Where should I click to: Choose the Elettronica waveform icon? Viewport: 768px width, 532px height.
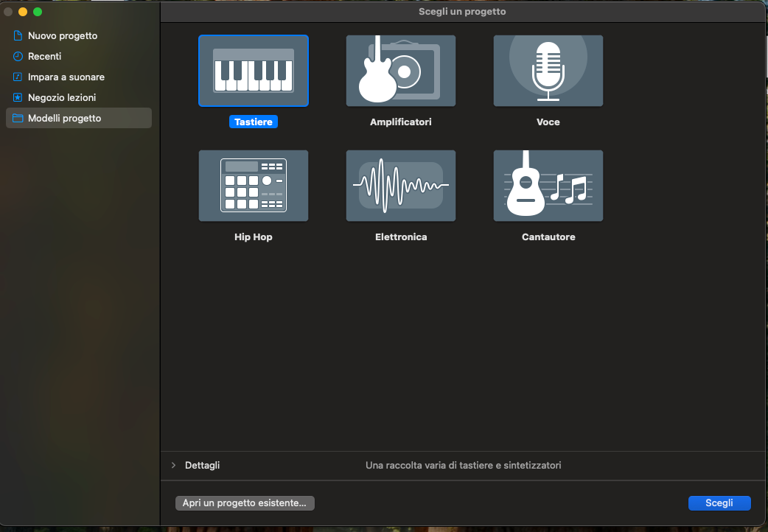click(x=401, y=186)
